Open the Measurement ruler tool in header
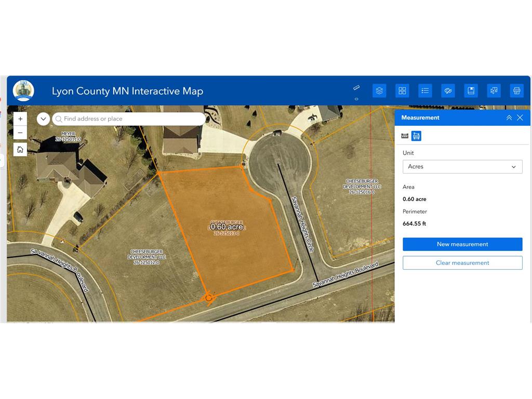 tap(356, 87)
